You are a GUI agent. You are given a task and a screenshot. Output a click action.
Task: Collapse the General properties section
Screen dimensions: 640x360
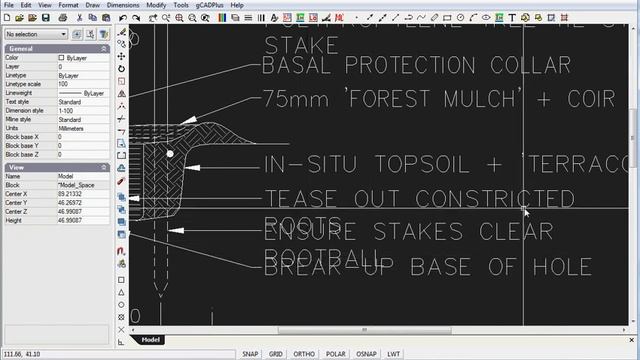tap(104, 49)
